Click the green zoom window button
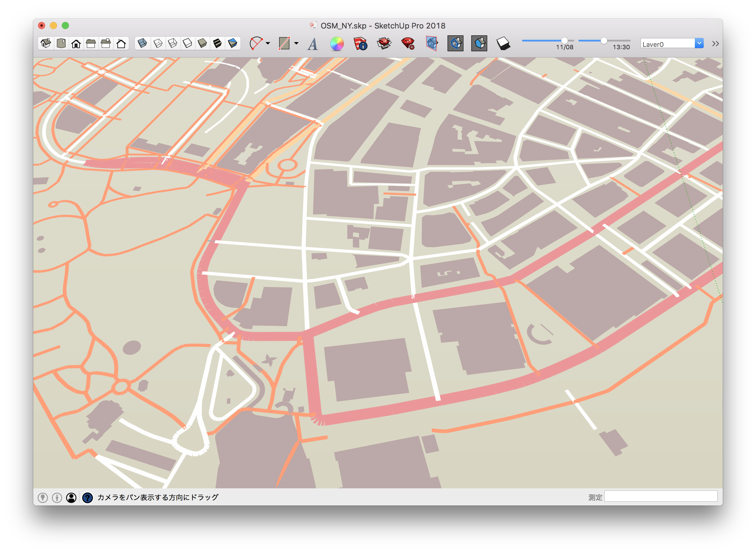 pos(65,26)
